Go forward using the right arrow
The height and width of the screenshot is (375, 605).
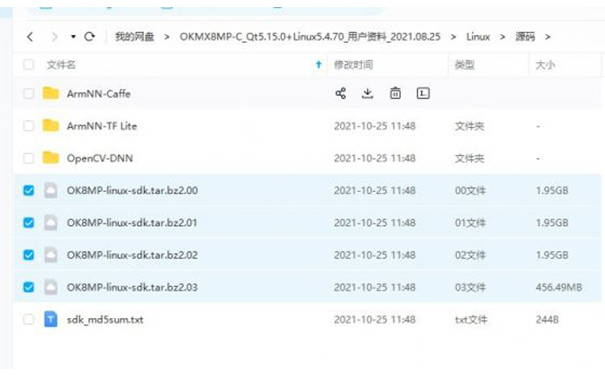54,37
